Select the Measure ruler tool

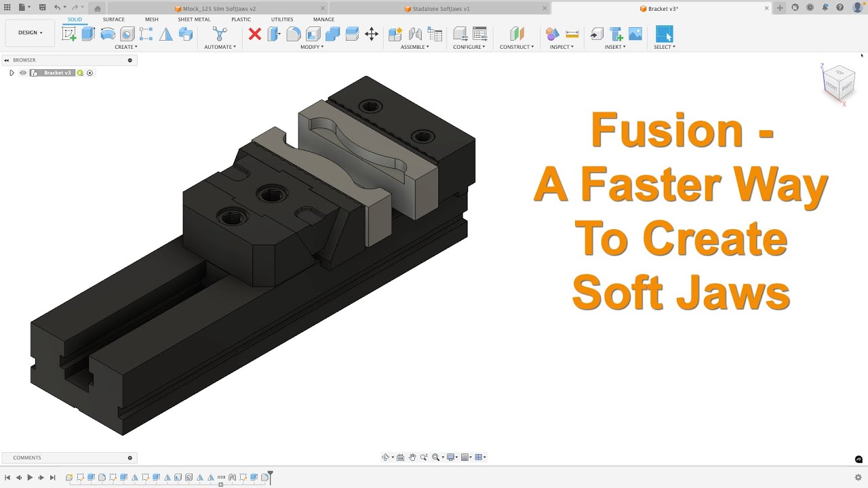572,34
